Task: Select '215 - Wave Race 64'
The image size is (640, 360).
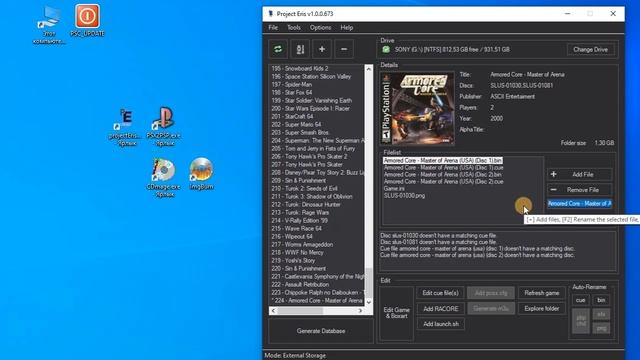Action: point(297,229)
